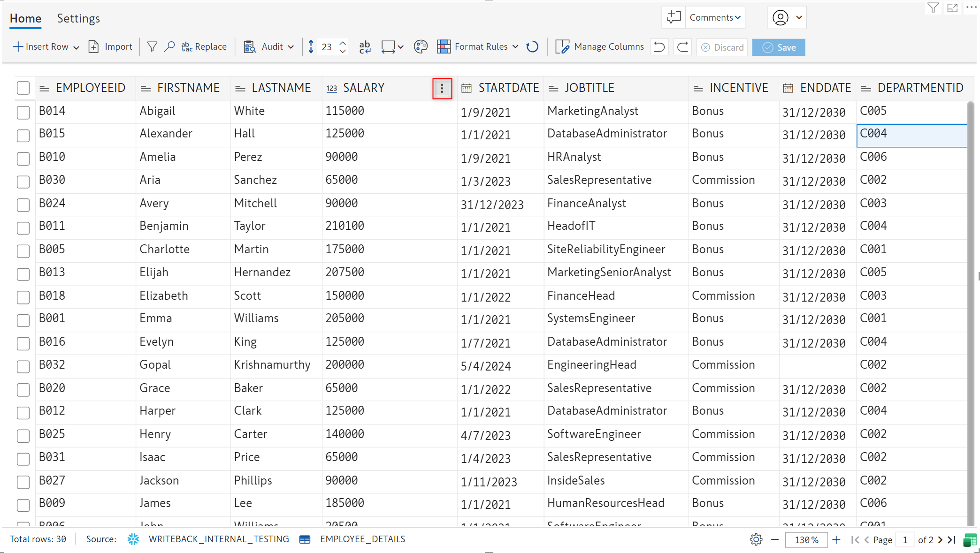
Task: Tick the select-all header checkbox
Action: tap(23, 88)
